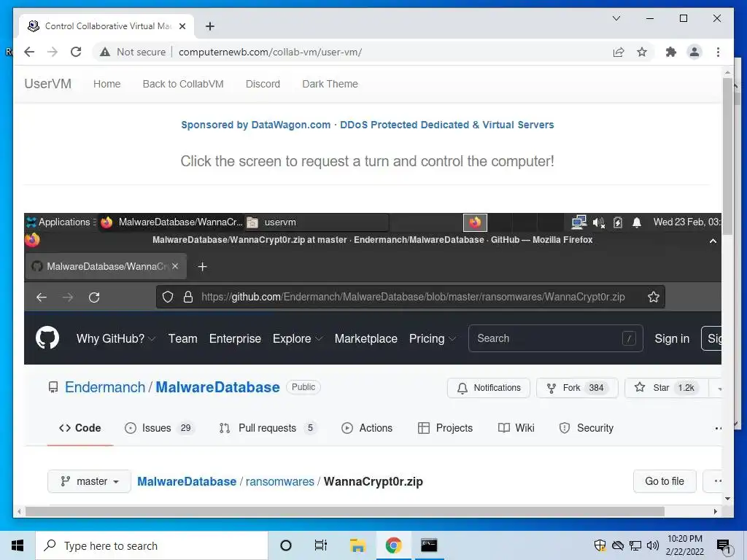
Task: Open the Pull requests tab
Action: 268,428
